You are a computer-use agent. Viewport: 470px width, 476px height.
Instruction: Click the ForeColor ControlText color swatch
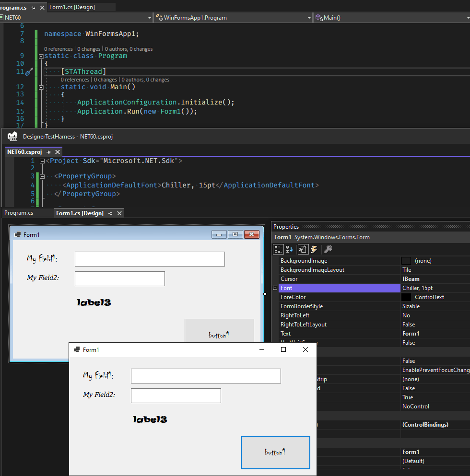click(x=404, y=297)
